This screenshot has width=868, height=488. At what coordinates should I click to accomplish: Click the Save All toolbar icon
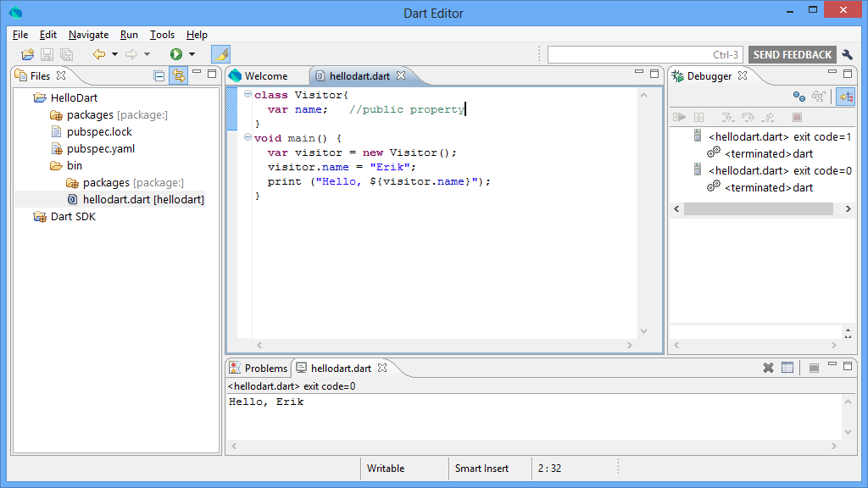click(66, 54)
